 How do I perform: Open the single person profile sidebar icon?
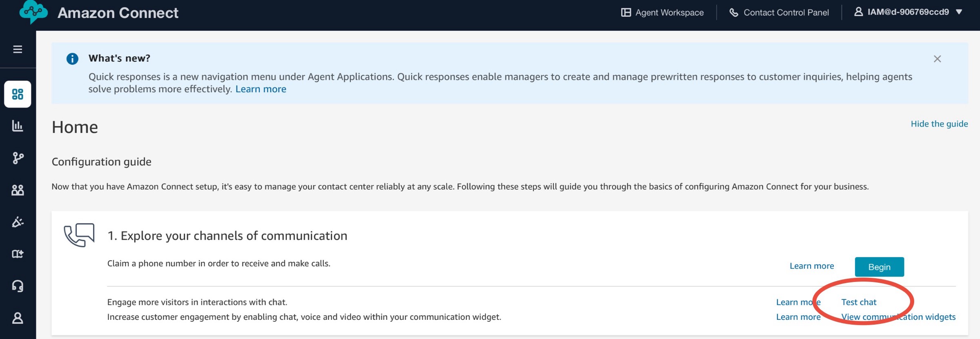[x=18, y=318]
